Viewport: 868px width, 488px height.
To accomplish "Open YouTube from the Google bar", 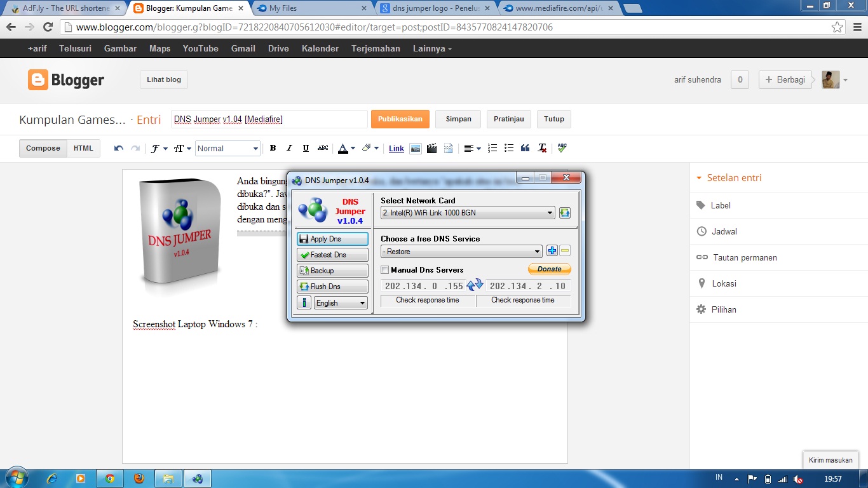I will [x=201, y=48].
